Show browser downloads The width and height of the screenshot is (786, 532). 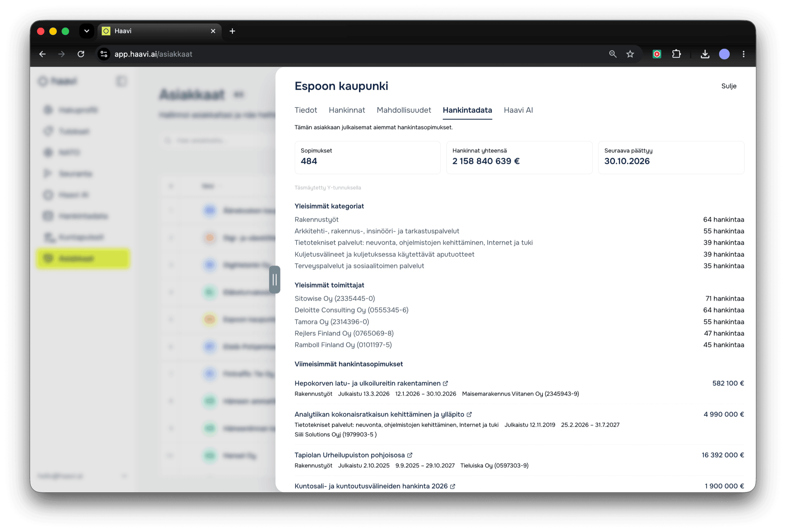(705, 54)
